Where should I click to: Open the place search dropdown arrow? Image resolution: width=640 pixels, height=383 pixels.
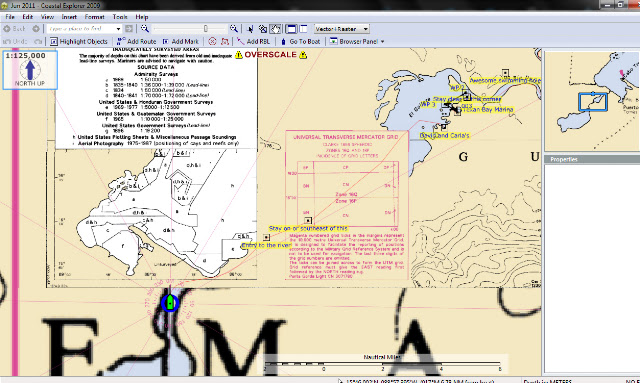pyautogui.click(x=118, y=29)
